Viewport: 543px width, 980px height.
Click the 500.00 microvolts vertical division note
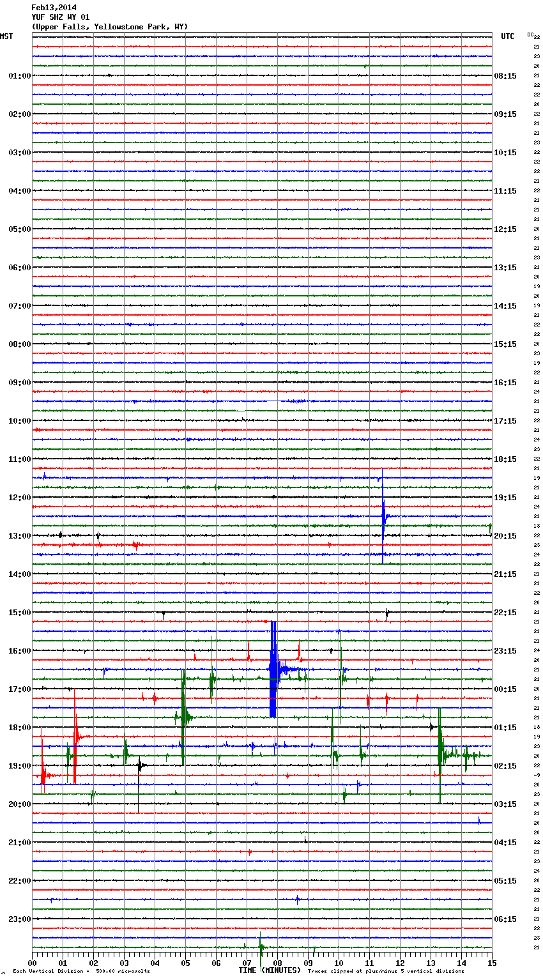[x=81, y=972]
